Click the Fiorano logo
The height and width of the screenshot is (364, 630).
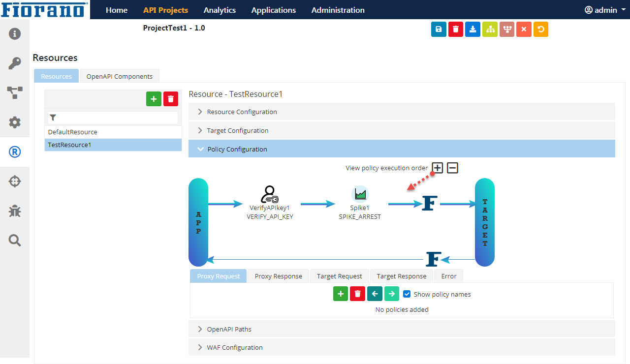(x=45, y=9)
